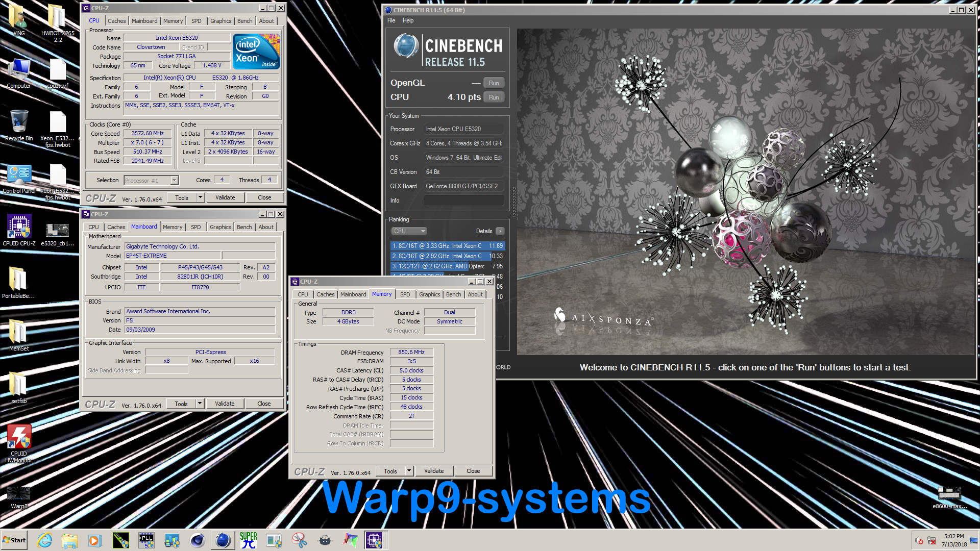Image resolution: width=980 pixels, height=551 pixels.
Task: Click the Intel Xeon inside logo
Action: pos(256,52)
